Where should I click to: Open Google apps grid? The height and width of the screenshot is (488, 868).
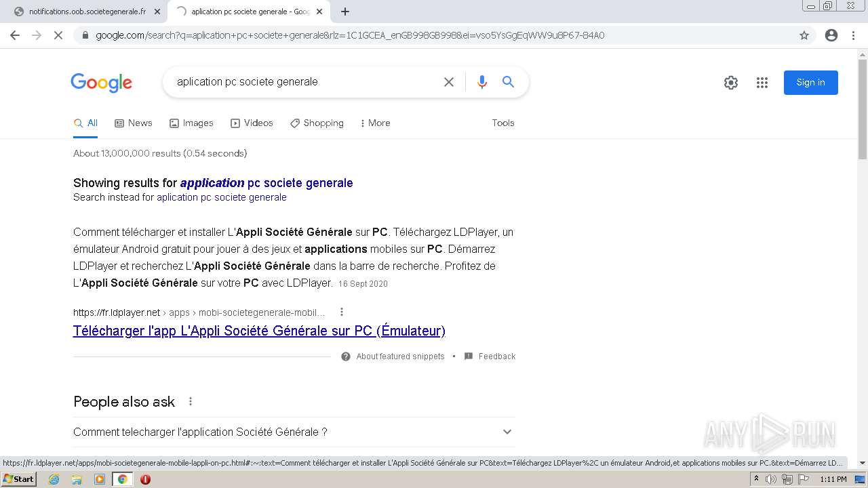coord(762,83)
